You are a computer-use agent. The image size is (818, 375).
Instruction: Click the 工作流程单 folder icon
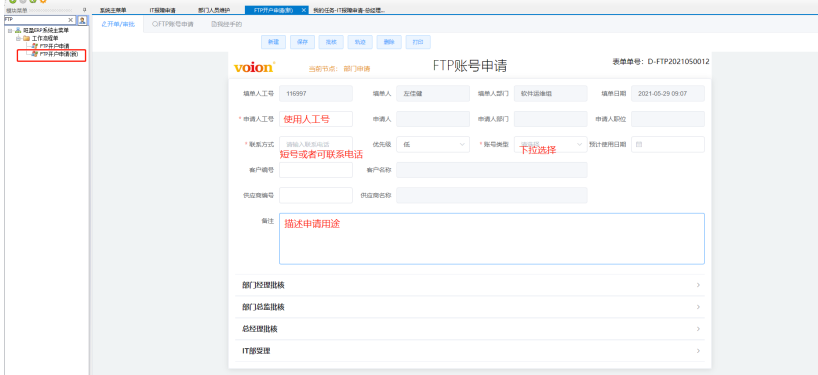point(26,38)
